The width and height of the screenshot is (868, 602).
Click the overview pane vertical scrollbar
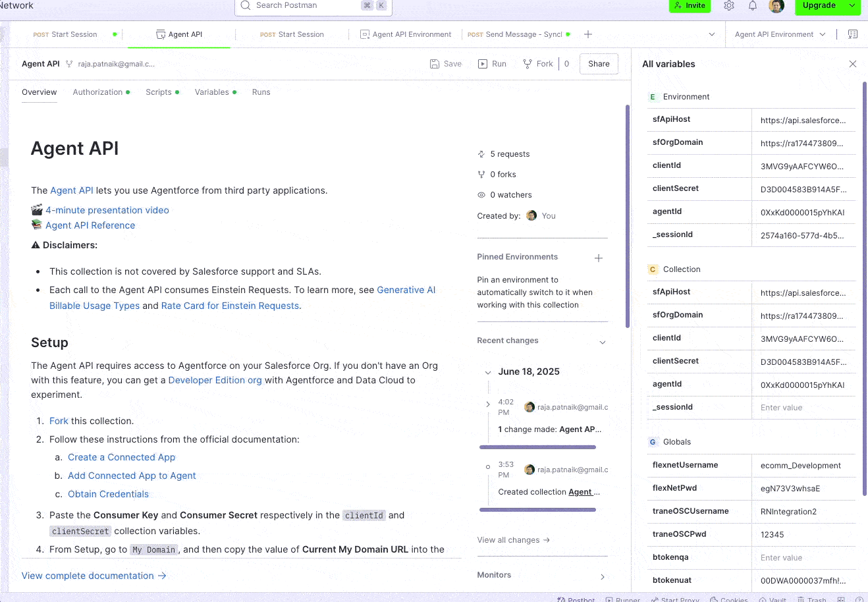(x=628, y=216)
